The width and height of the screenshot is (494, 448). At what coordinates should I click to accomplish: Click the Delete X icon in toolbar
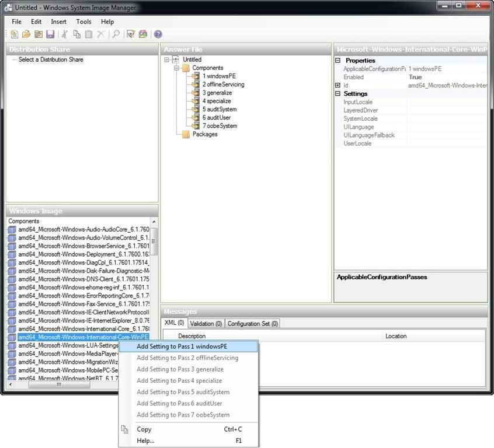point(101,34)
